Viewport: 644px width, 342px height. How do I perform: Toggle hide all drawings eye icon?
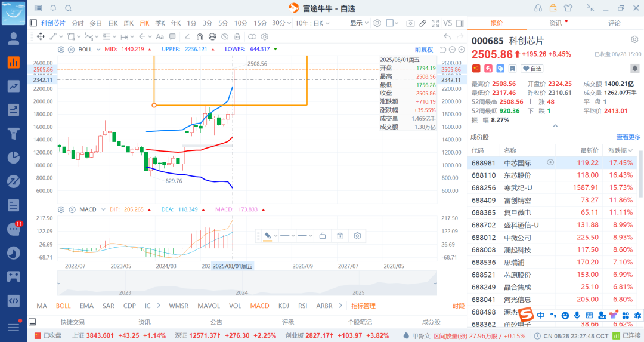point(225,36)
